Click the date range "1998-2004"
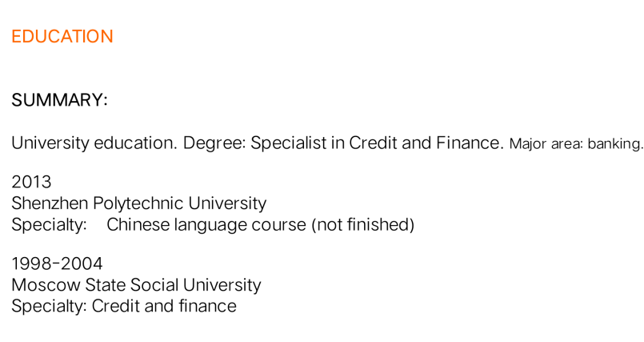This screenshot has width=644, height=342. [57, 264]
